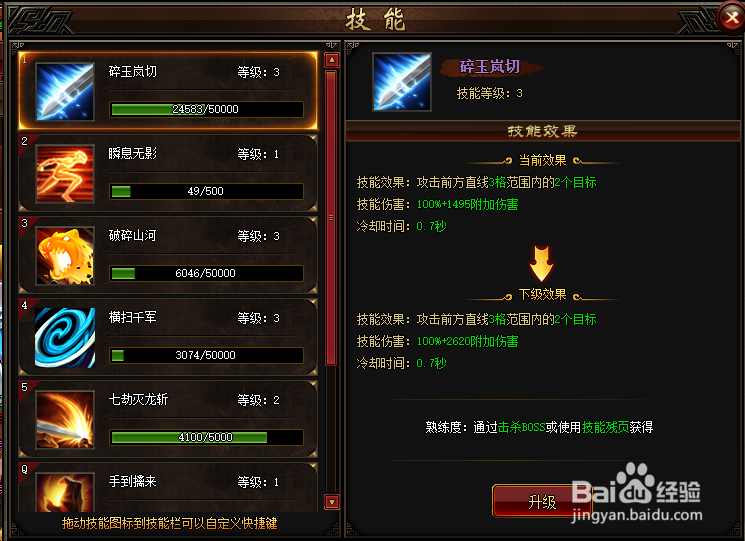Select the 瞬息无影 running figure skill icon
745x541 pixels.
(x=65, y=174)
